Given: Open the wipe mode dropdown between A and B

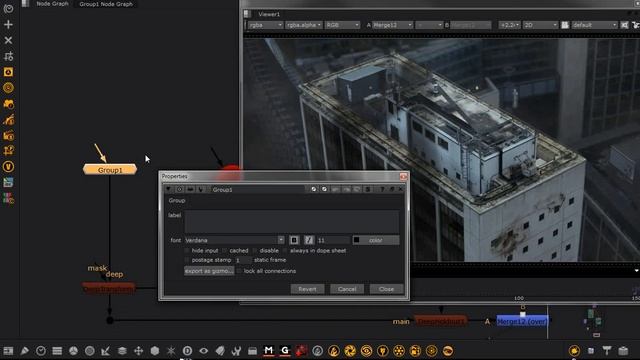Looking at the screenshot, I should [x=429, y=25].
